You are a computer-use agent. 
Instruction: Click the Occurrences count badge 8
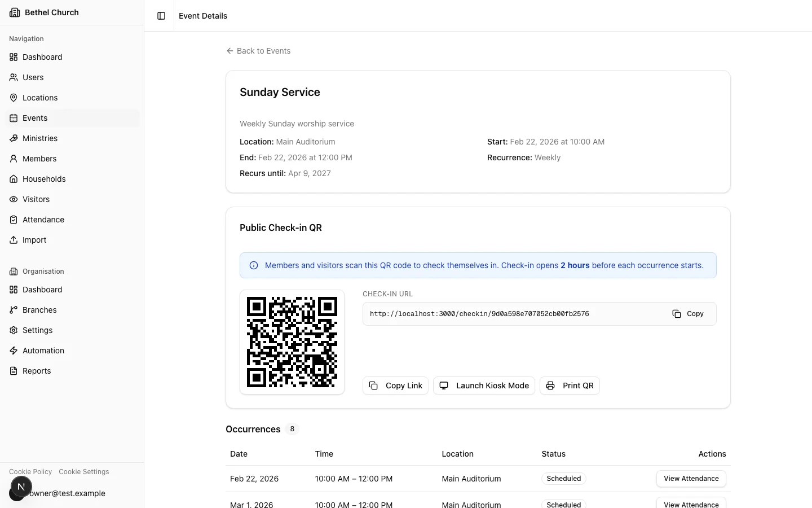(292, 429)
